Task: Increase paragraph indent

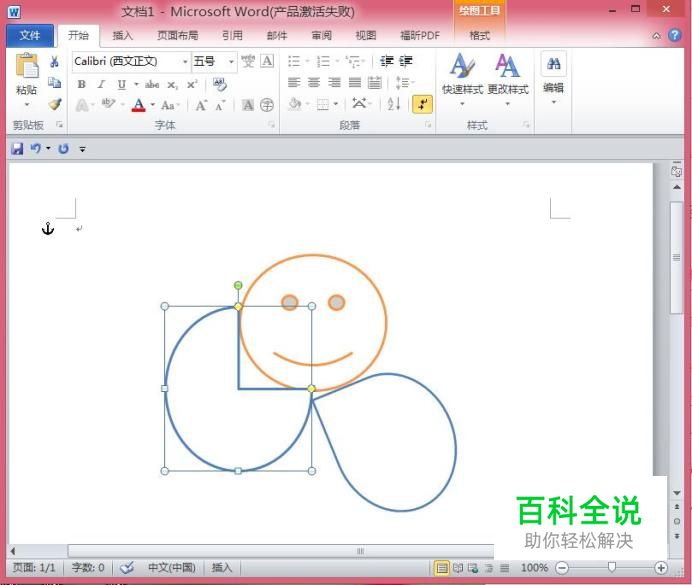Action: coord(406,61)
